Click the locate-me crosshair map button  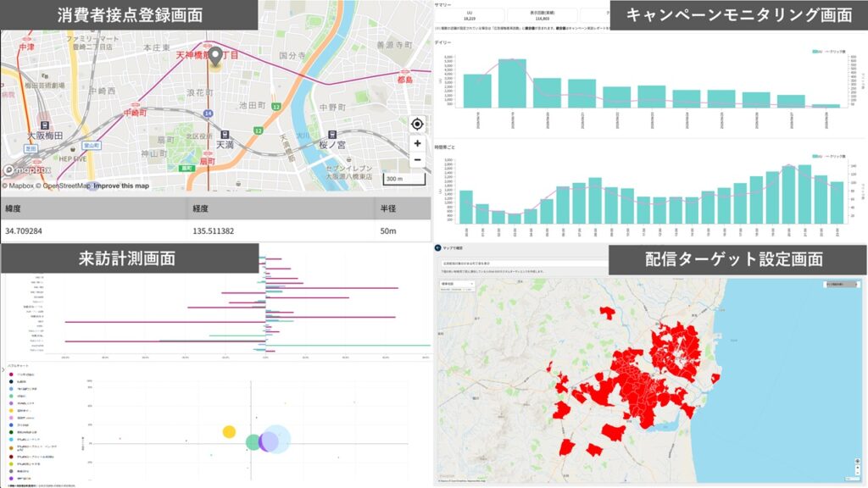click(417, 124)
